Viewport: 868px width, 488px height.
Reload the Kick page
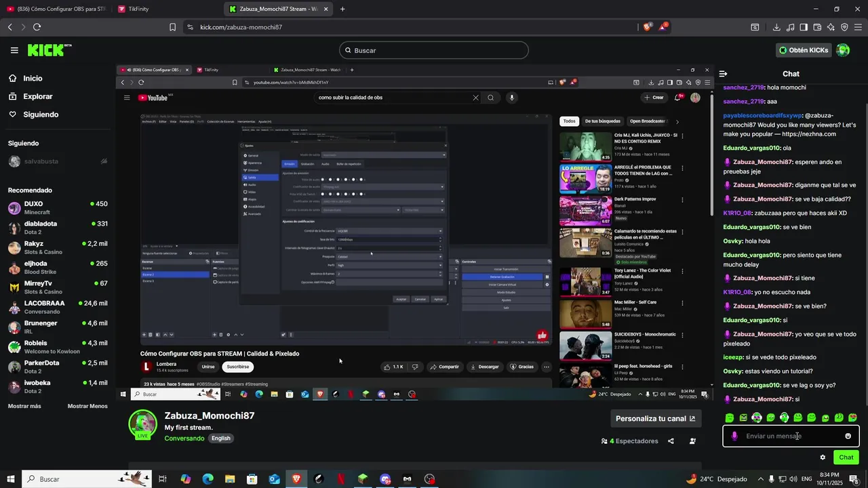tap(37, 27)
